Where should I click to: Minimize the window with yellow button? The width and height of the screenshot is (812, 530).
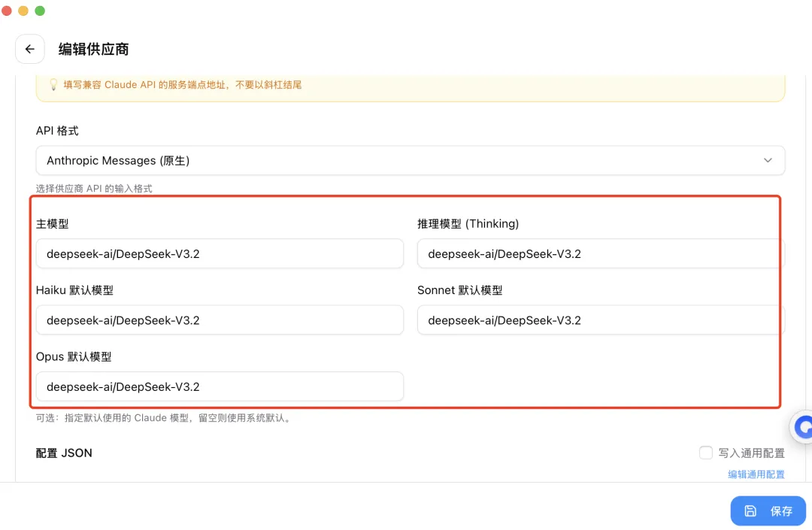point(23,11)
